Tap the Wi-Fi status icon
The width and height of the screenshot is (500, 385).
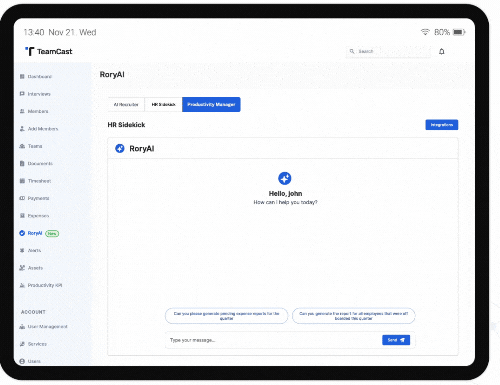point(425,32)
